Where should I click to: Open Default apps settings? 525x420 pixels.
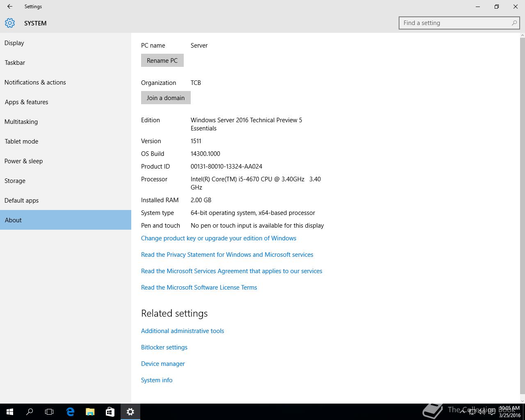click(x=66, y=201)
